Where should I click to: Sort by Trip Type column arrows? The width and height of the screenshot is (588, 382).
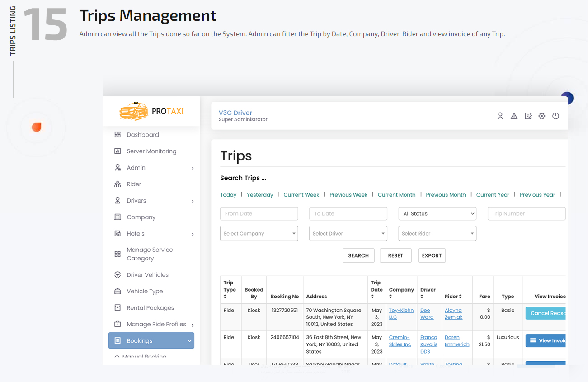point(225,297)
